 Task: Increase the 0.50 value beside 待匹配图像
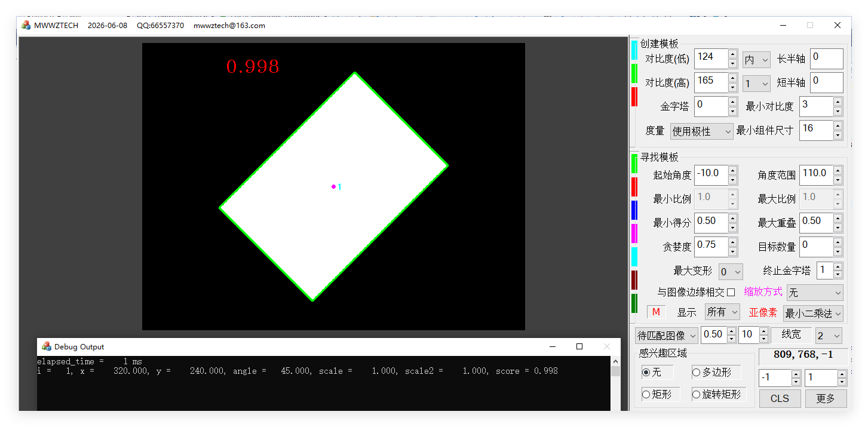click(731, 331)
